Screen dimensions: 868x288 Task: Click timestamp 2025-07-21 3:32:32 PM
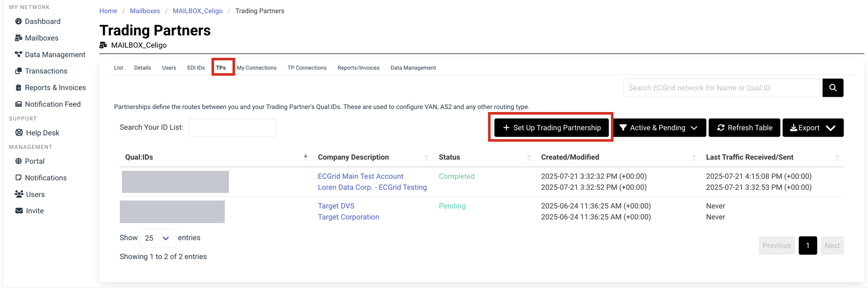coord(594,176)
